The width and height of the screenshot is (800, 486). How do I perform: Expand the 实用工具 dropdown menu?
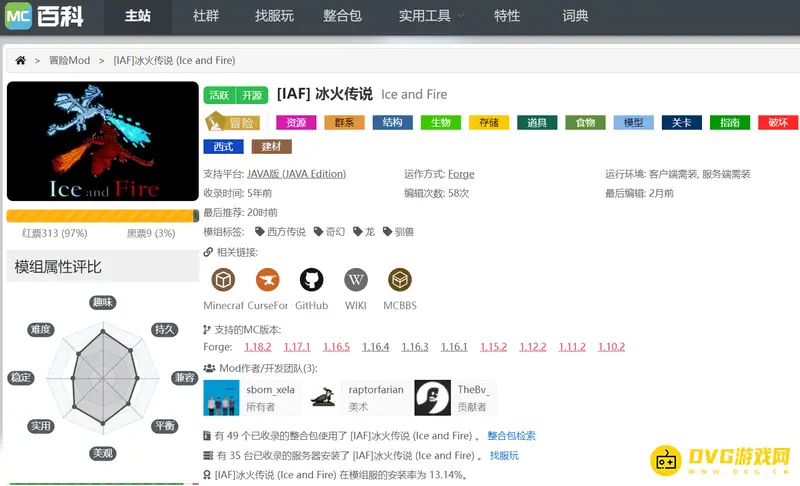(x=431, y=16)
